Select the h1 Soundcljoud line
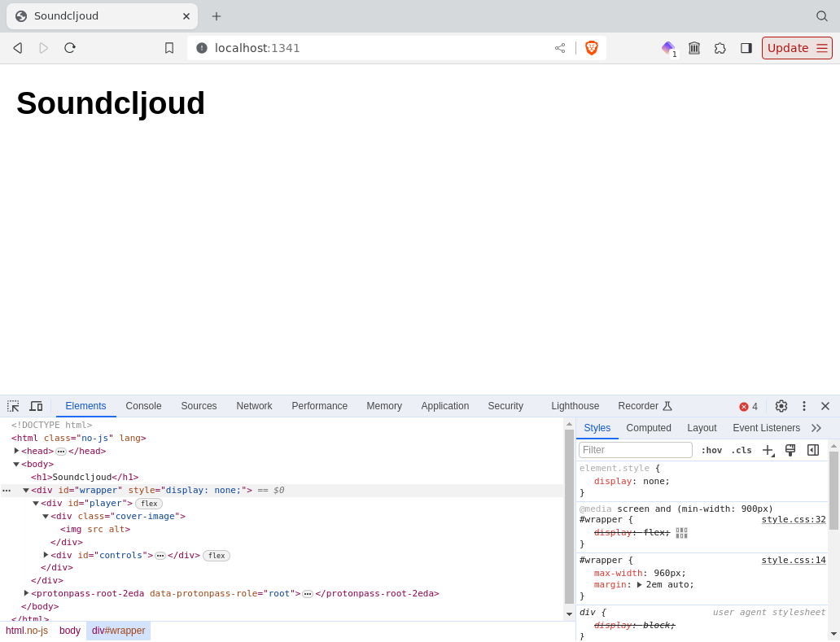 click(85, 477)
